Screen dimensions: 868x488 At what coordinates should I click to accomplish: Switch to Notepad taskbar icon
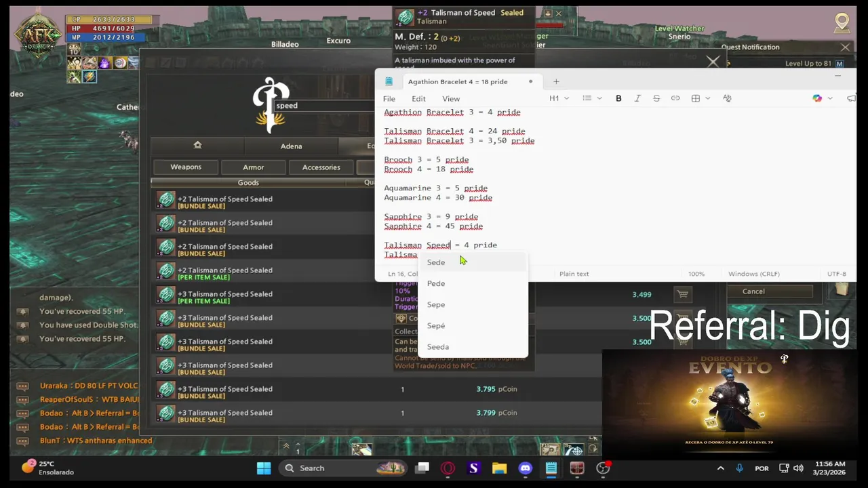551,468
